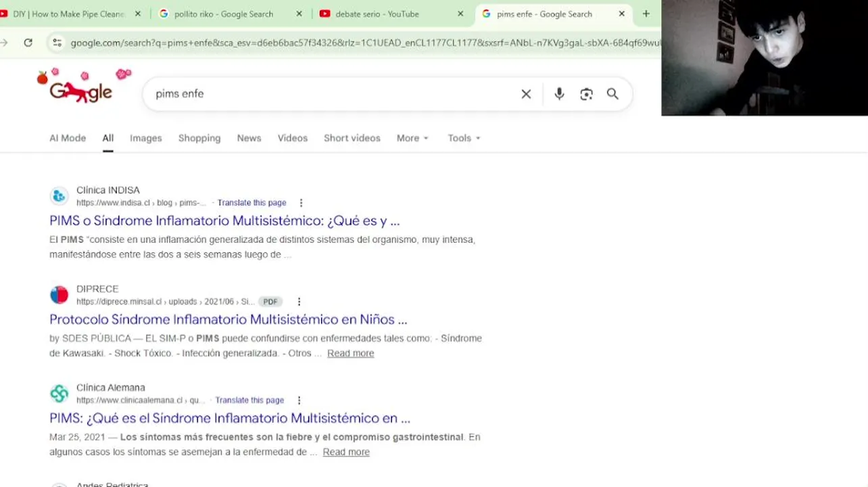Open site info icon in the address bar

57,43
